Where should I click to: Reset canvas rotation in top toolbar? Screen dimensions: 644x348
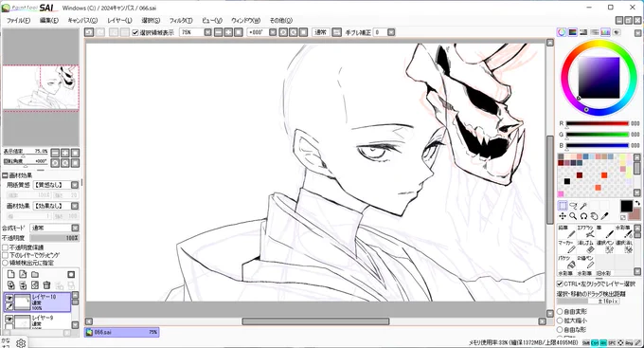pos(303,32)
